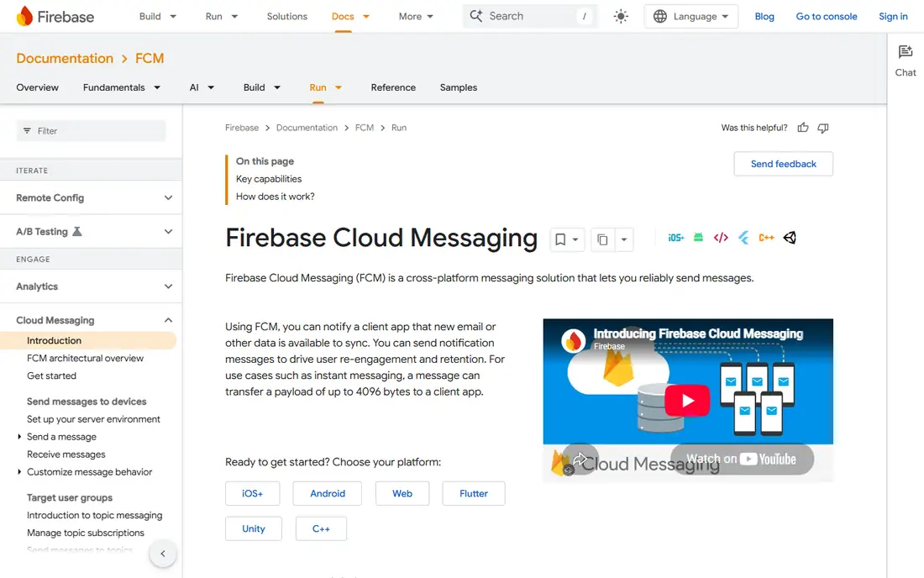Click the Documentation breadcrumb heading link

pyautogui.click(x=65, y=58)
